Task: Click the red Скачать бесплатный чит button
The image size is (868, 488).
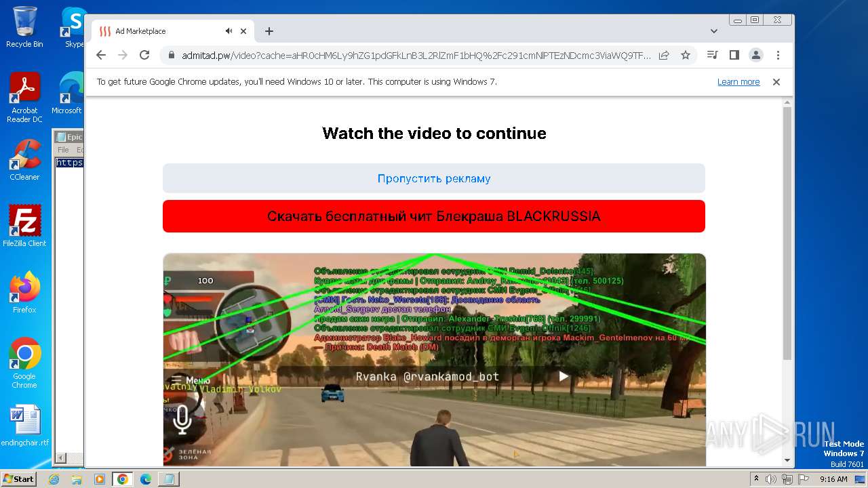Action: tap(434, 216)
